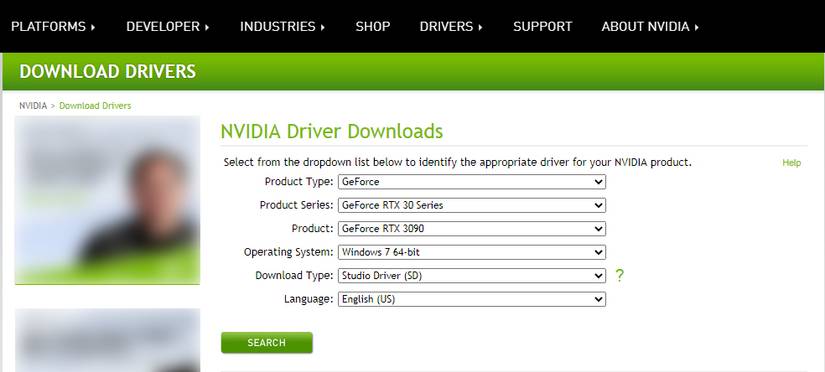Click the lower blurred promotional banner

tap(107, 340)
